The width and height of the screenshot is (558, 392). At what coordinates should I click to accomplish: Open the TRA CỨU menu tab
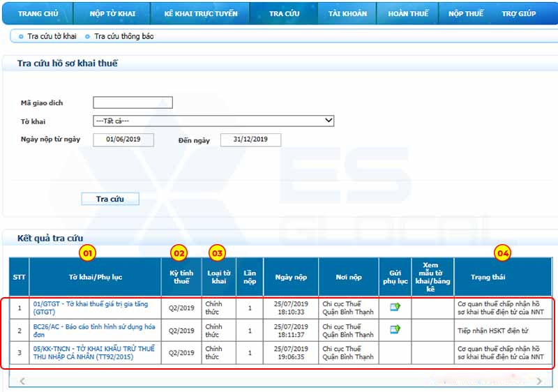(283, 13)
